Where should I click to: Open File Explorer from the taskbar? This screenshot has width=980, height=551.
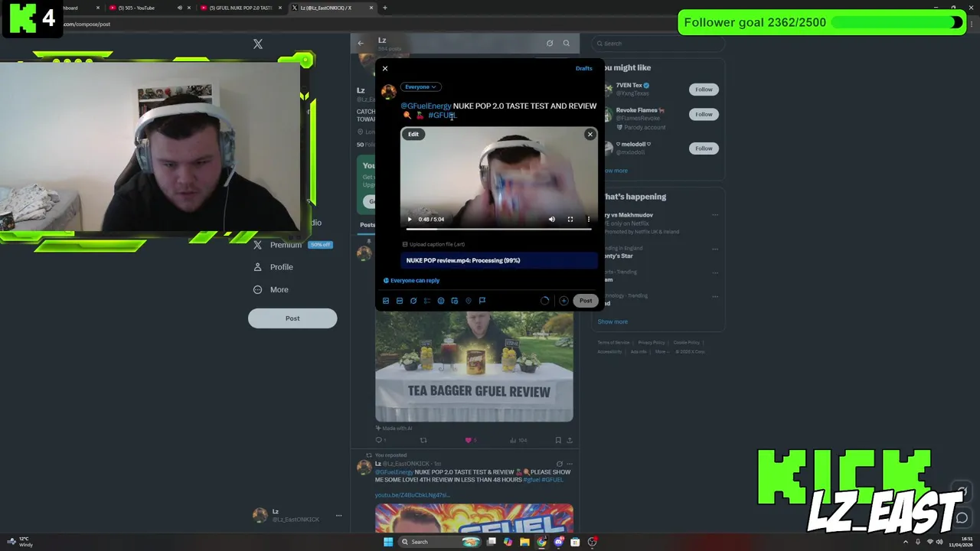coord(524,542)
